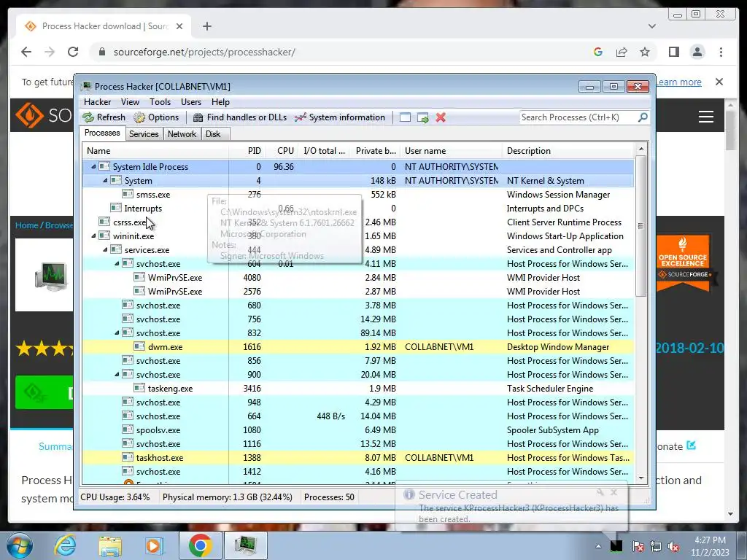Click the CPU Usage status bar entry
The height and width of the screenshot is (560, 747).
[115, 497]
